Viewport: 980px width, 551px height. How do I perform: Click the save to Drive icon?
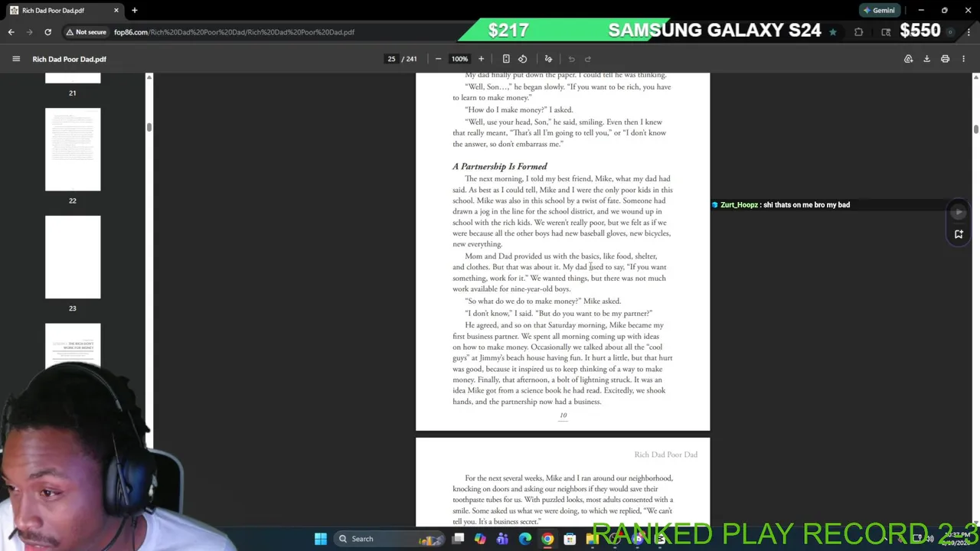[x=908, y=59]
